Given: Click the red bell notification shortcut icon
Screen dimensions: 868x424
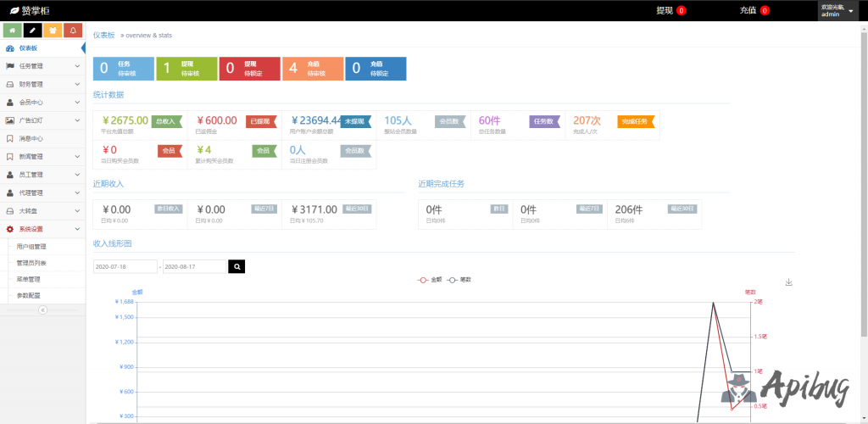Looking at the screenshot, I should pyautogui.click(x=73, y=31).
